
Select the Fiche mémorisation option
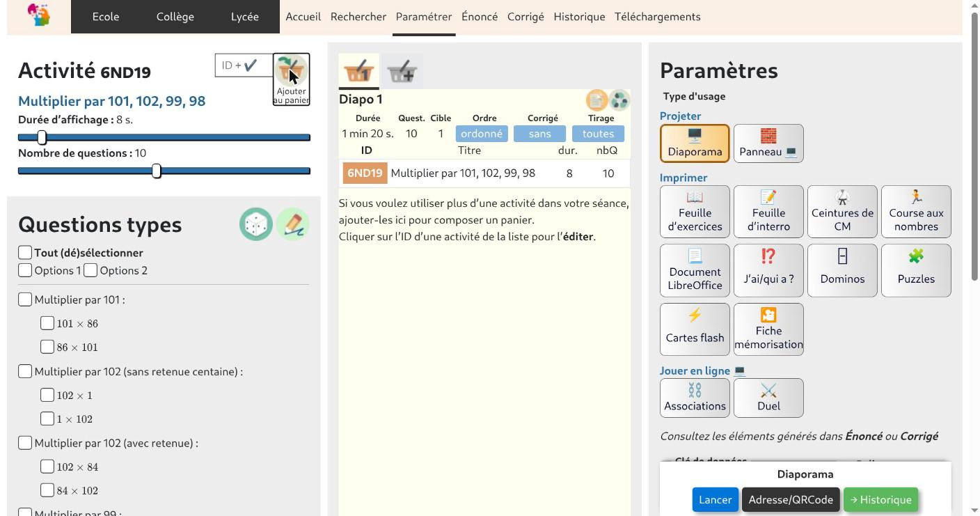pyautogui.click(x=768, y=329)
